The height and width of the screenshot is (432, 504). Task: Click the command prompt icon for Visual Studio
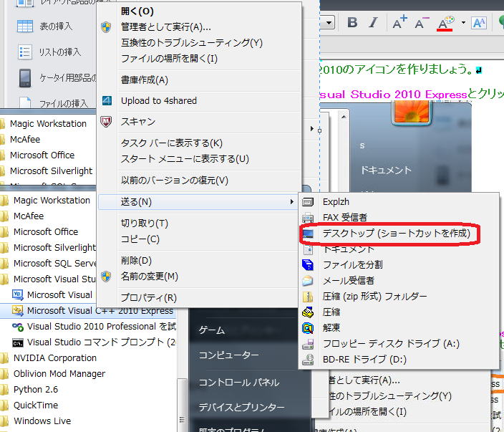click(x=17, y=343)
